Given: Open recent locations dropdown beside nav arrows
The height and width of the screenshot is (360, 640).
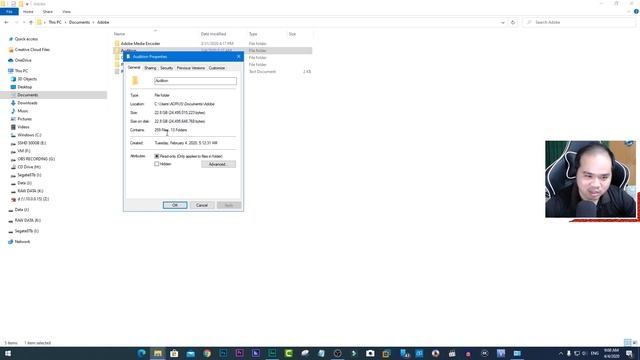Looking at the screenshot, I should pos(24,22).
